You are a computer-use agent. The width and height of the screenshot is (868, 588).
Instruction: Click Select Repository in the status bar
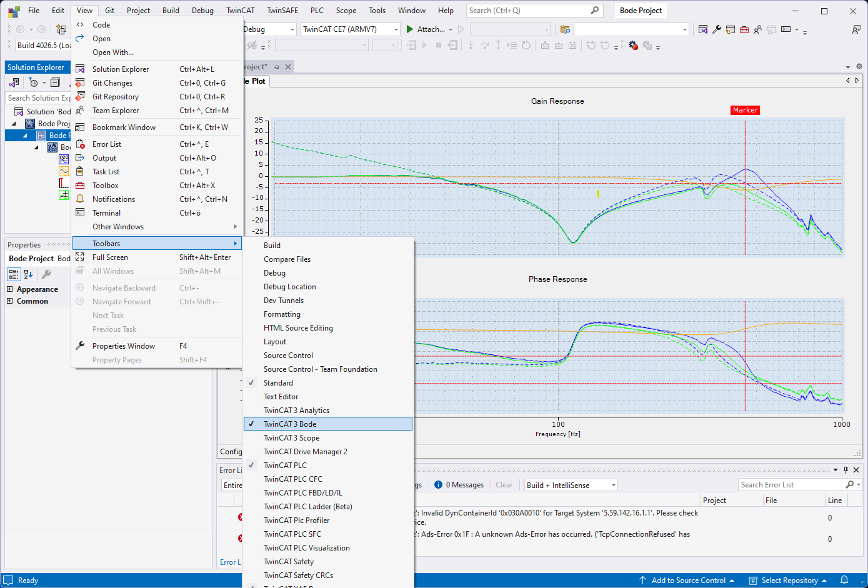(787, 580)
